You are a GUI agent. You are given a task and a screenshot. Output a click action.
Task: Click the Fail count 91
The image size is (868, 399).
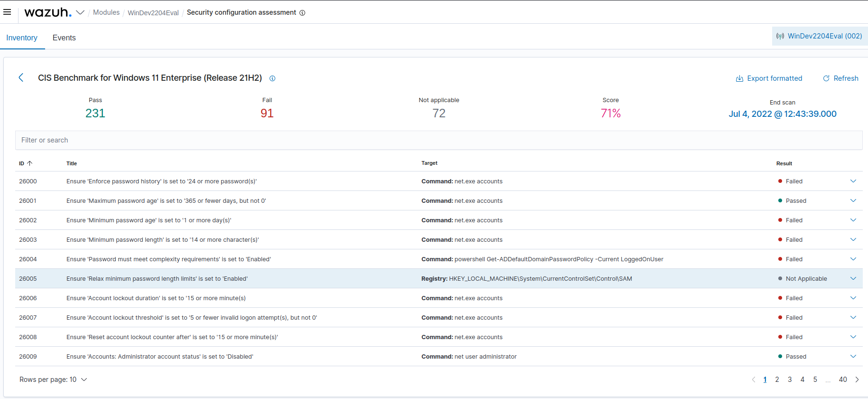[267, 113]
